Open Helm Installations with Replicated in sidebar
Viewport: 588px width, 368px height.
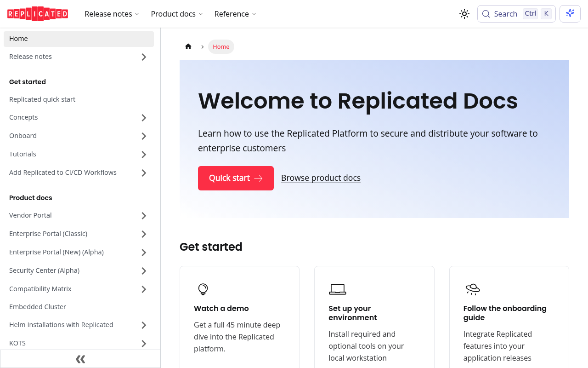click(61, 325)
